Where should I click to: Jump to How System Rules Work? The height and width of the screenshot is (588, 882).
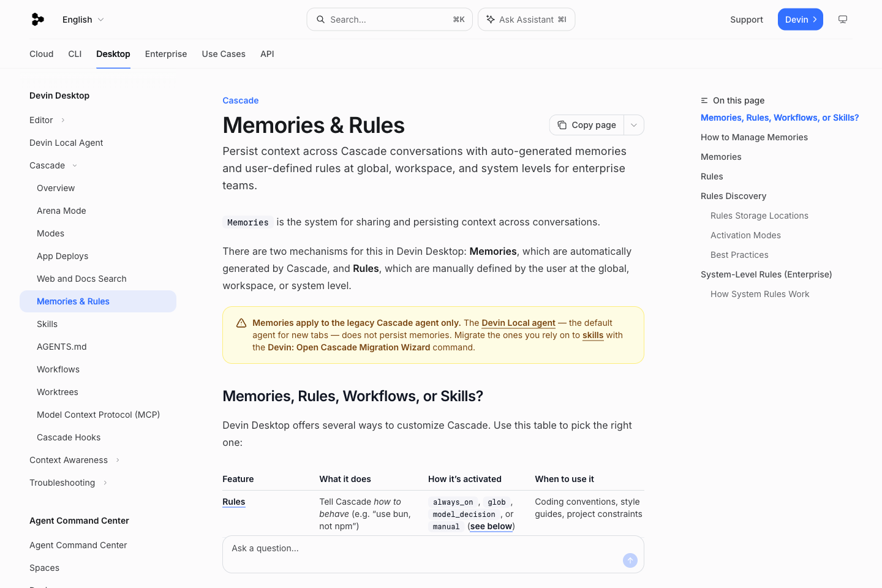(x=759, y=294)
